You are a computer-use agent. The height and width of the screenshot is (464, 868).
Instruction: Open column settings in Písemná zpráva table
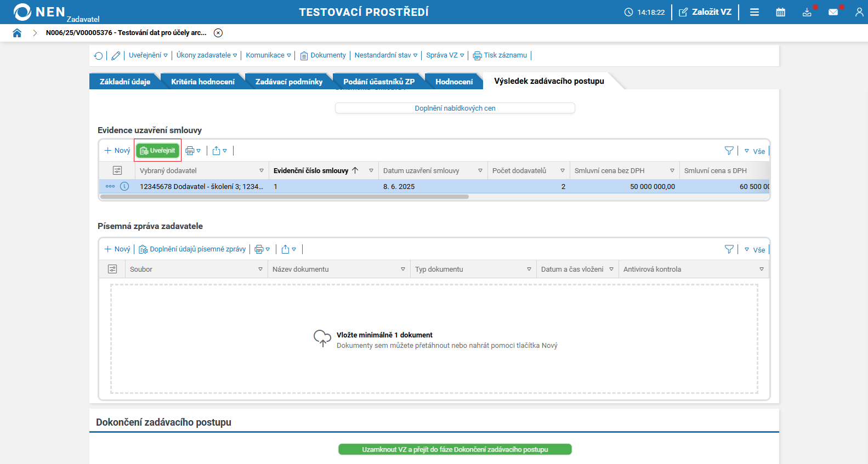pyautogui.click(x=112, y=269)
